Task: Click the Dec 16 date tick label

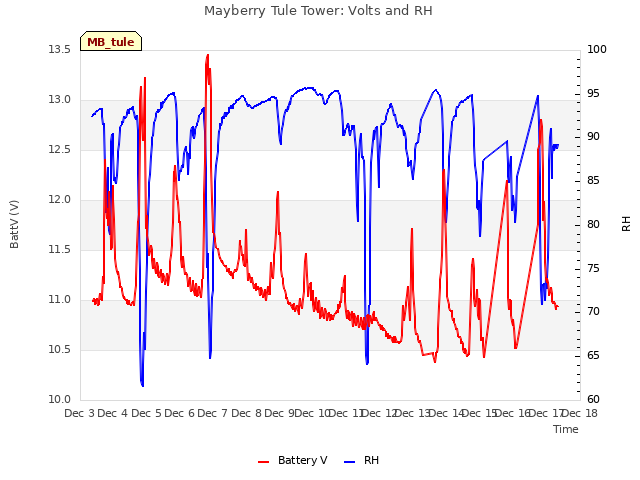Action: point(513,413)
